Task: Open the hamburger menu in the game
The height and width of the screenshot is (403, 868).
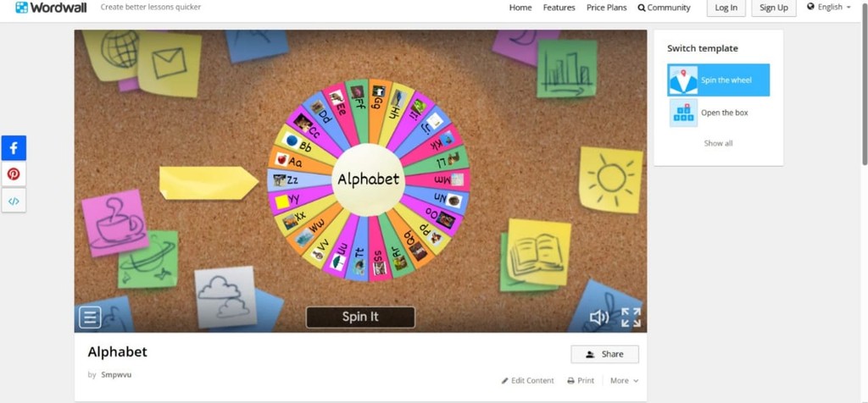Action: [90, 317]
